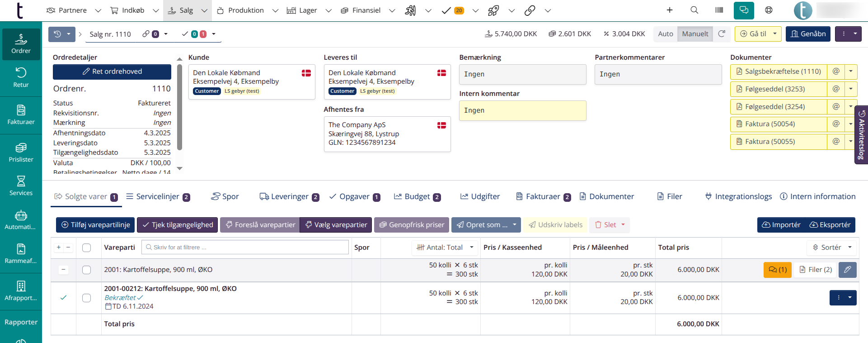Click the refresh icon next to Manuelt
Image resolution: width=868 pixels, height=343 pixels.
pyautogui.click(x=722, y=34)
